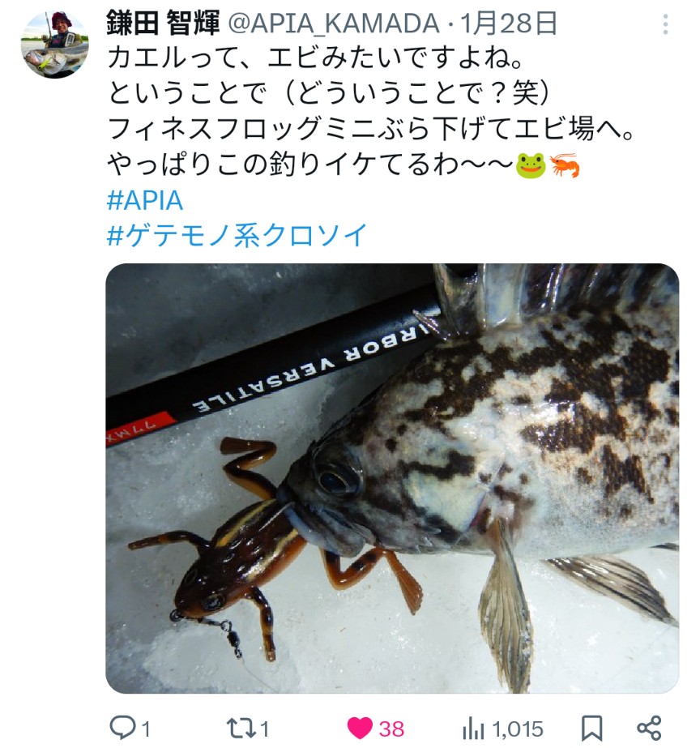Open hashtag #ゲテモノ系クロソイ
700x748 pixels.
pos(237,235)
